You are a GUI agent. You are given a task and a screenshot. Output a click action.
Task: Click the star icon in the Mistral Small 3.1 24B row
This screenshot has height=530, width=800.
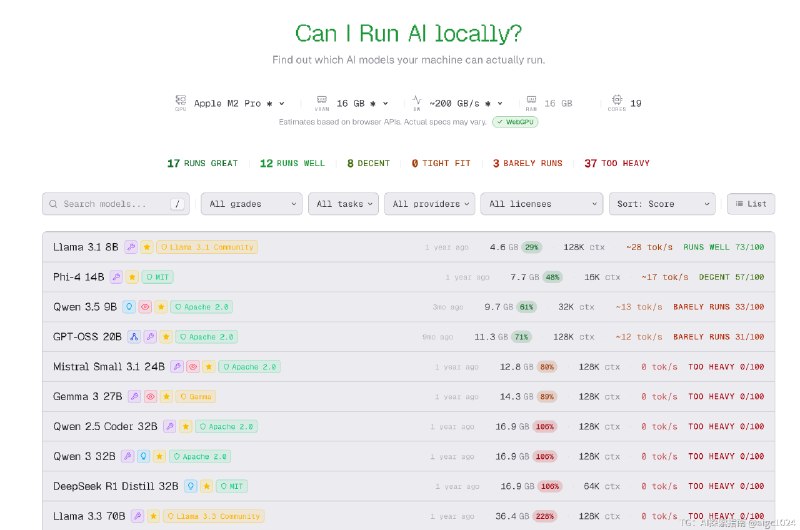[x=209, y=367]
